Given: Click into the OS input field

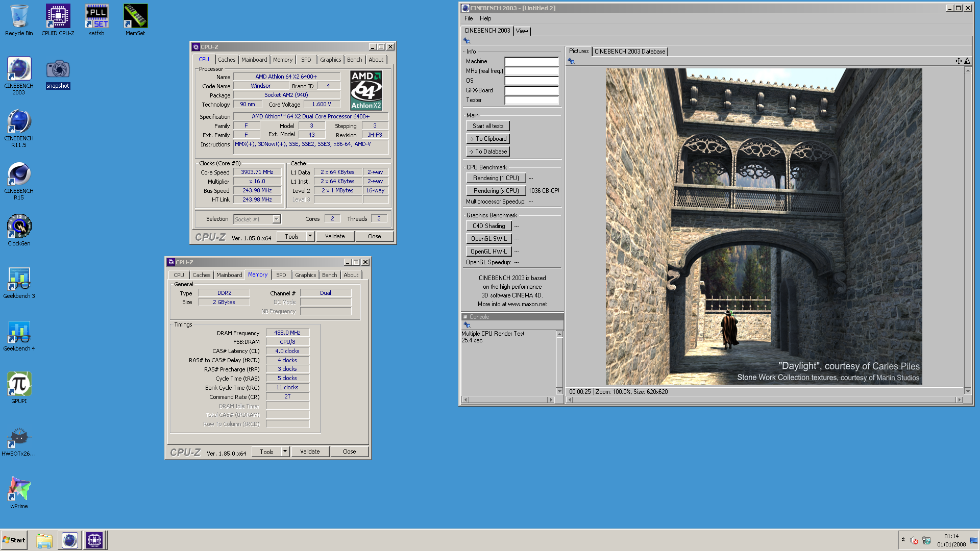Looking at the screenshot, I should pyautogui.click(x=531, y=81).
